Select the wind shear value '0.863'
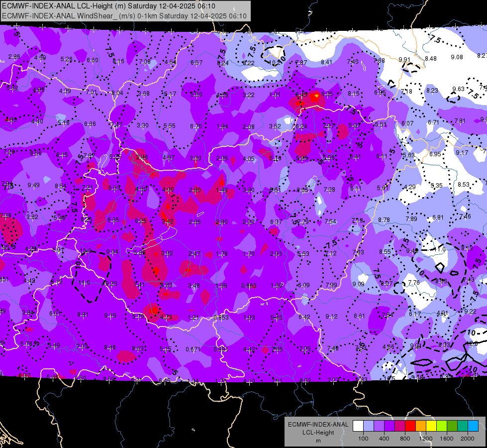This screenshot has height=448, width=487. coord(249,285)
